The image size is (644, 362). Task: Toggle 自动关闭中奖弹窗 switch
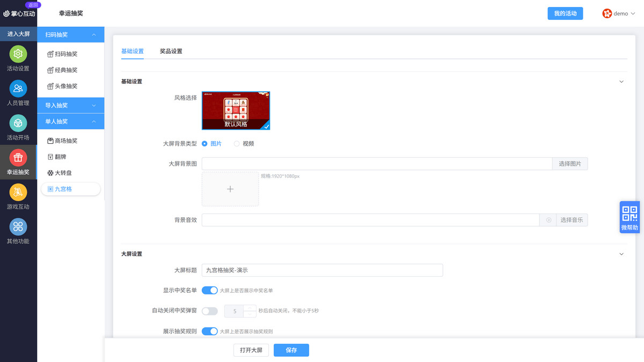point(210,311)
